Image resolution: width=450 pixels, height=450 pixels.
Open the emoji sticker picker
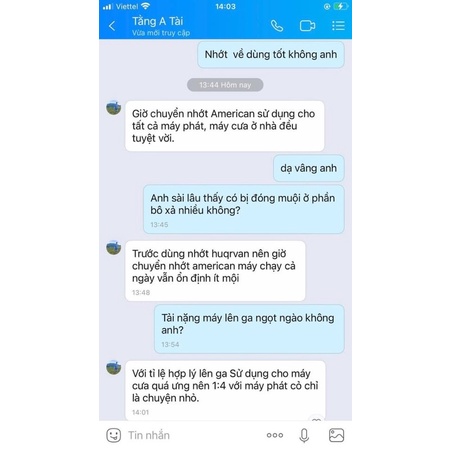(114, 435)
